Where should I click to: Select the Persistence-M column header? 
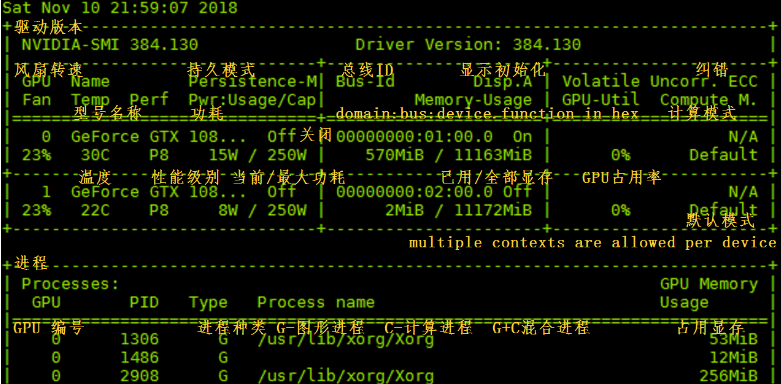point(253,81)
